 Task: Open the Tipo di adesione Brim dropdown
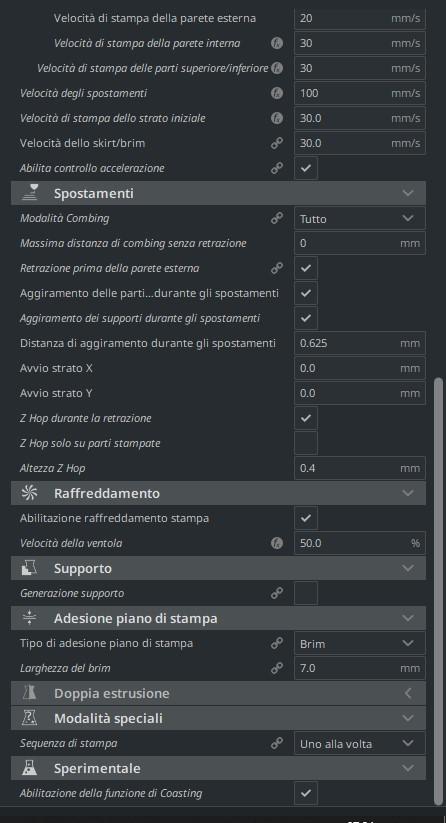(360, 643)
